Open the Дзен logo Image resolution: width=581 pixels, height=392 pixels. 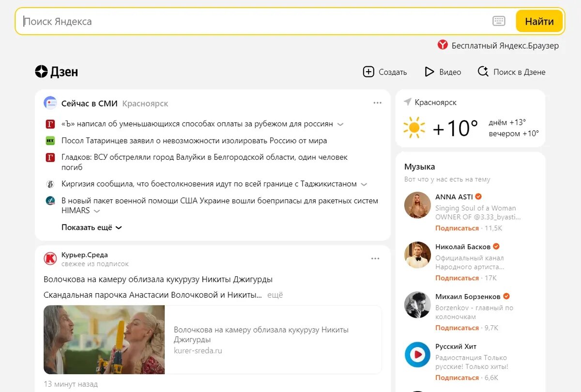(x=56, y=72)
